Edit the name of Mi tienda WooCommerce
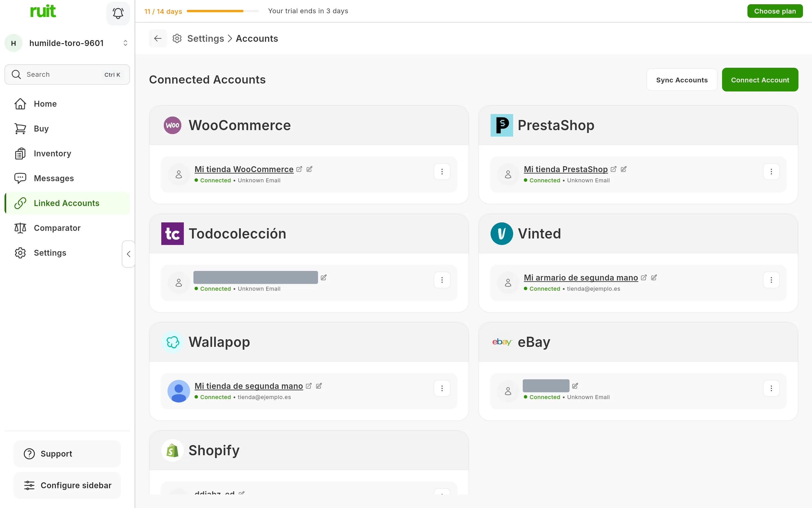The height and width of the screenshot is (508, 812). (309, 169)
